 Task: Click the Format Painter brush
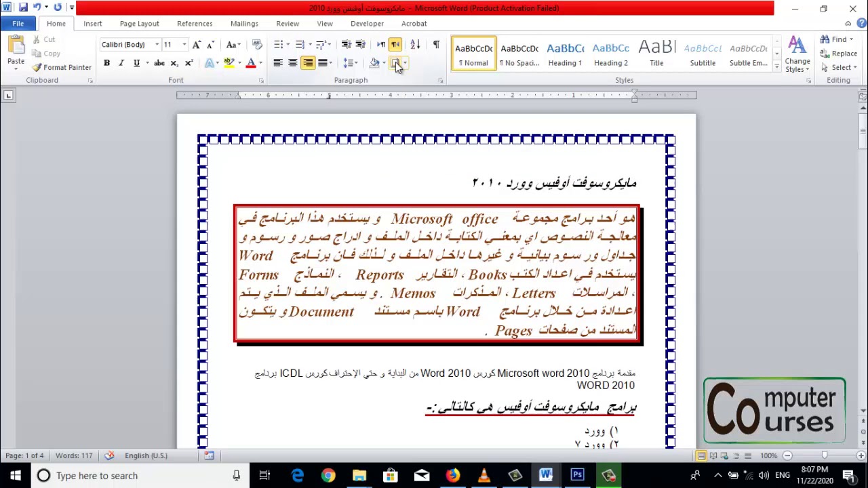click(x=37, y=68)
